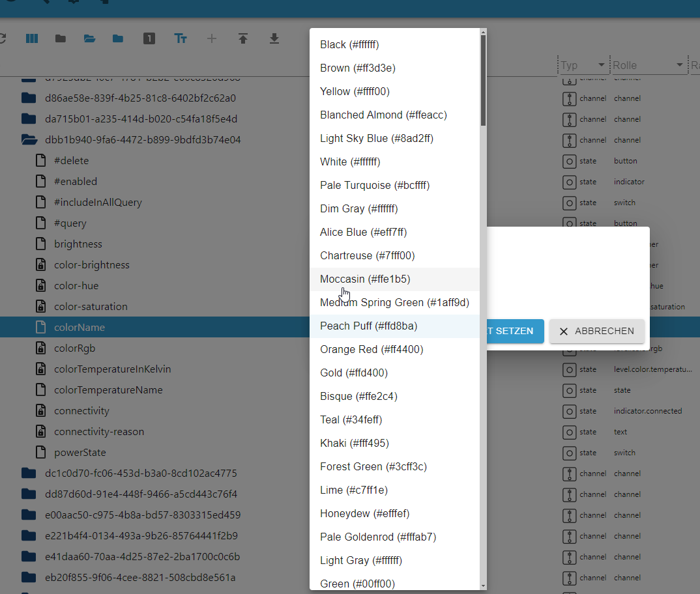Click the color list's vertical scrollbar

(x=483, y=78)
